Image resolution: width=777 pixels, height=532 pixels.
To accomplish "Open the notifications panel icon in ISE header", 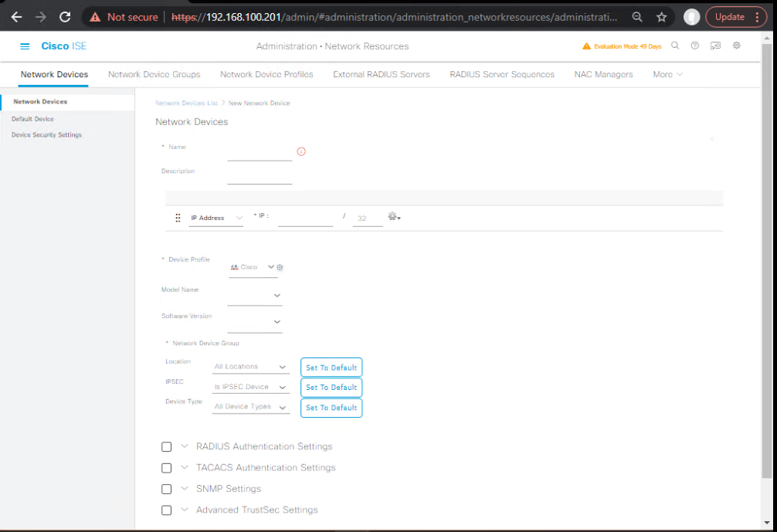I will pyautogui.click(x=715, y=46).
